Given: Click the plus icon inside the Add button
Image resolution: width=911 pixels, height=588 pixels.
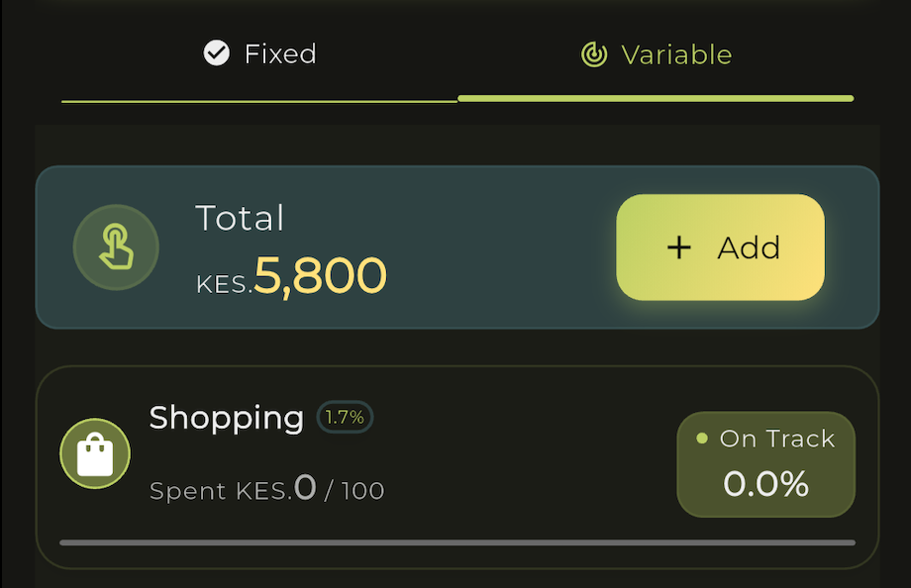Looking at the screenshot, I should (x=679, y=247).
